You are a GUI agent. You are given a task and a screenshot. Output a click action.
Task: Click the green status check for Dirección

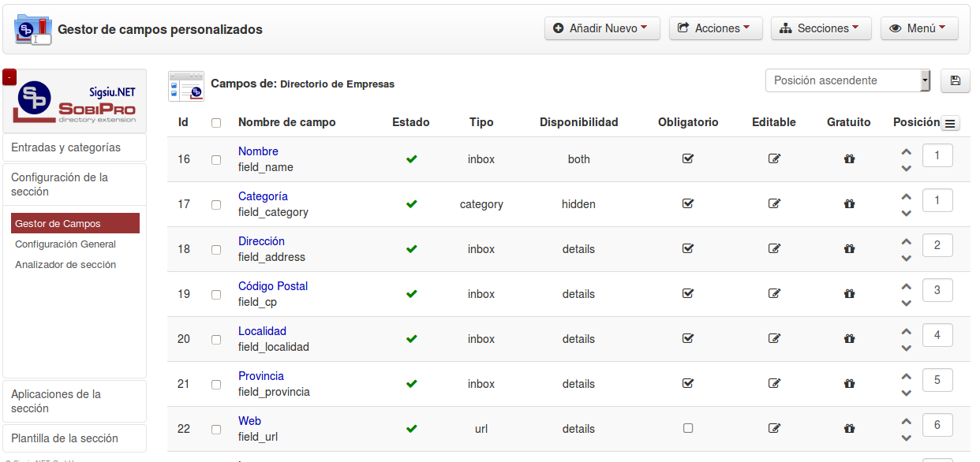click(x=412, y=249)
